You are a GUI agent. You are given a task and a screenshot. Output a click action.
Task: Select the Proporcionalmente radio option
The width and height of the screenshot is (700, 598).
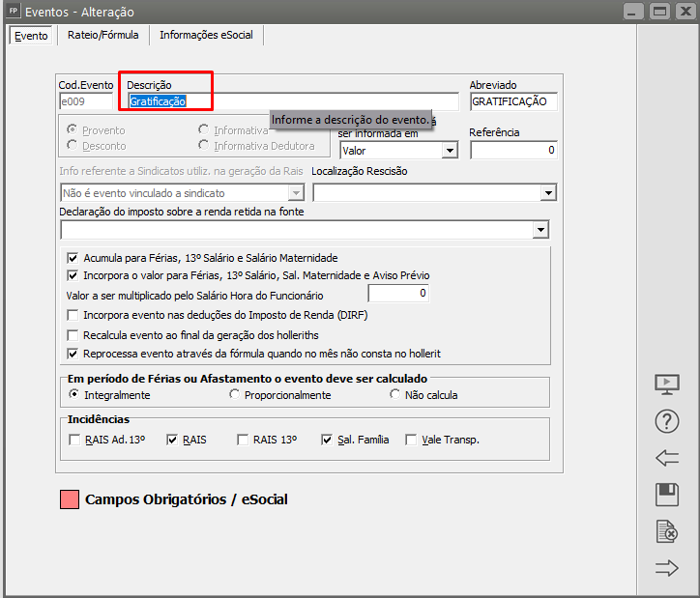pyautogui.click(x=234, y=395)
